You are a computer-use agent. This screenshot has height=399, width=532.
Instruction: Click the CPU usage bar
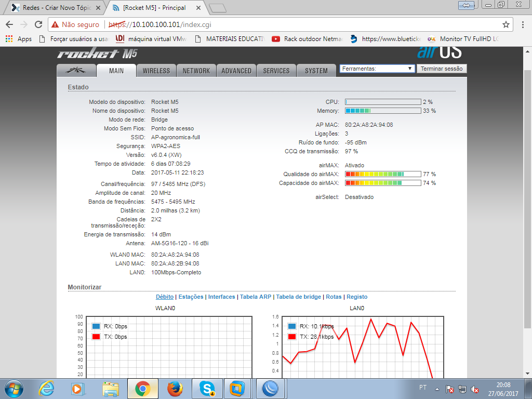[x=383, y=102]
